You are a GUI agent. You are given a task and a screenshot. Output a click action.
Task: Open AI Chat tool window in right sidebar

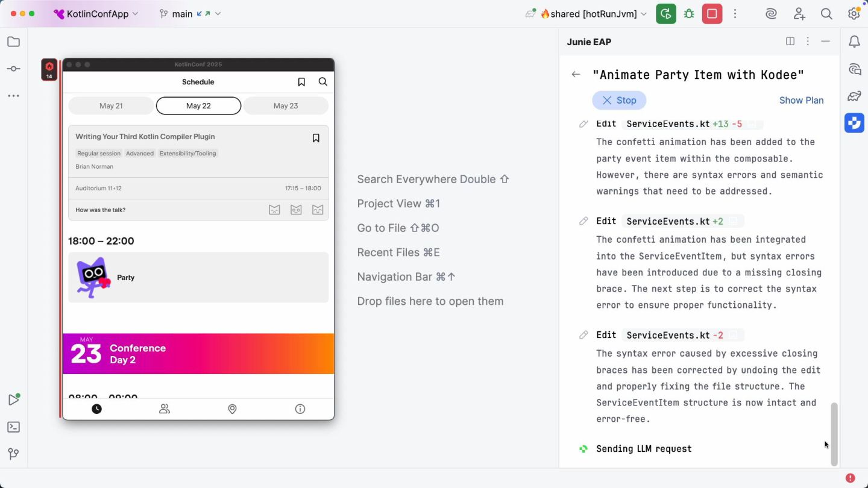point(854,69)
